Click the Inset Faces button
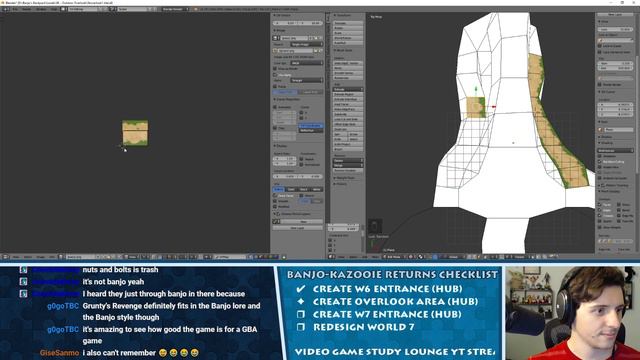The image size is (640, 360). (348, 104)
